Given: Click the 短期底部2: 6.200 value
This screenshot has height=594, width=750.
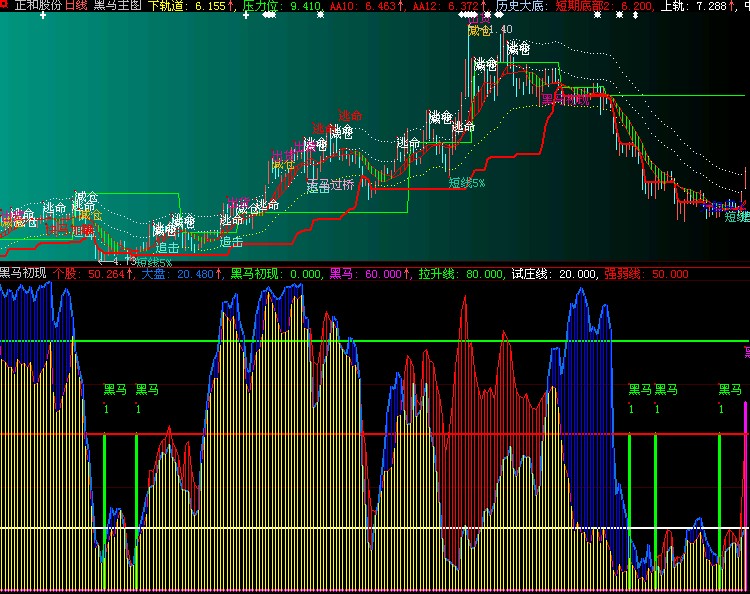Looking at the screenshot, I should pos(604,6).
